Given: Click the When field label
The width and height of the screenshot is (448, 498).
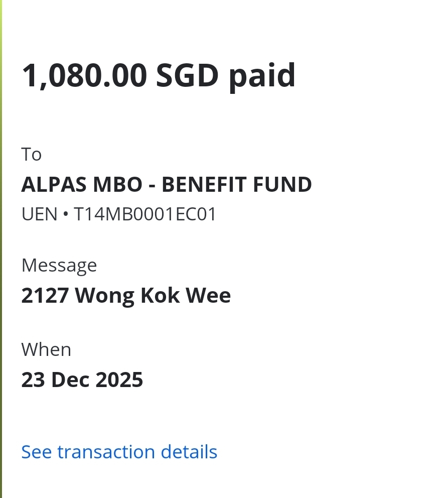Looking at the screenshot, I should coord(46,350).
